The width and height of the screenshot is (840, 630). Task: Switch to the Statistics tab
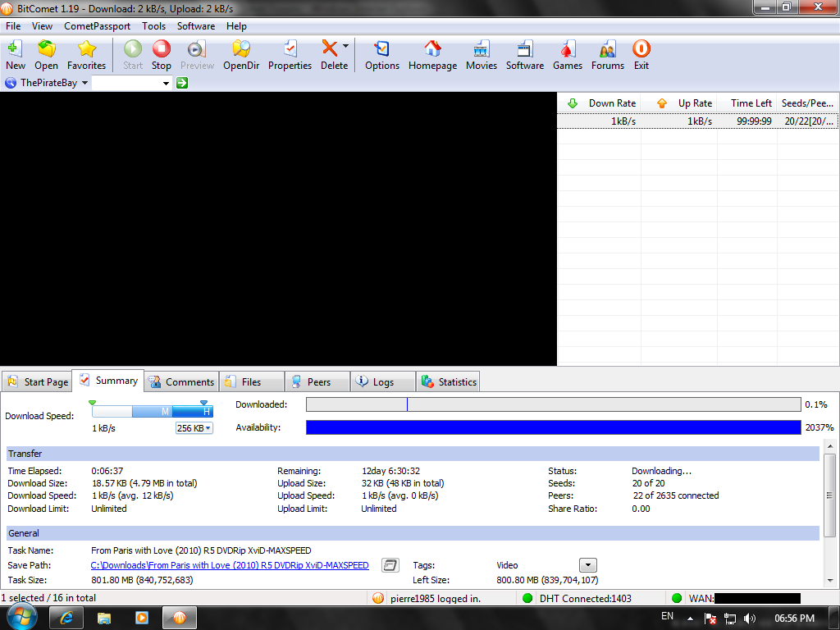coord(449,382)
